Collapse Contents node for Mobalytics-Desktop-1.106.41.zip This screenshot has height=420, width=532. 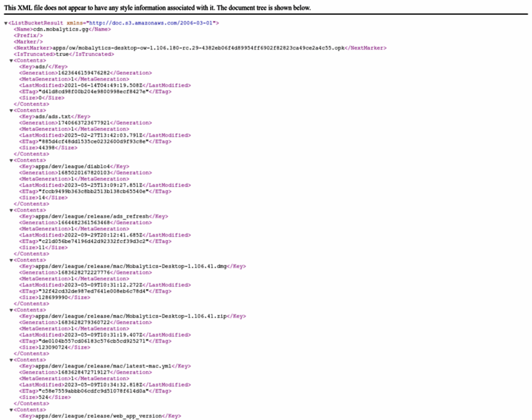point(11,310)
